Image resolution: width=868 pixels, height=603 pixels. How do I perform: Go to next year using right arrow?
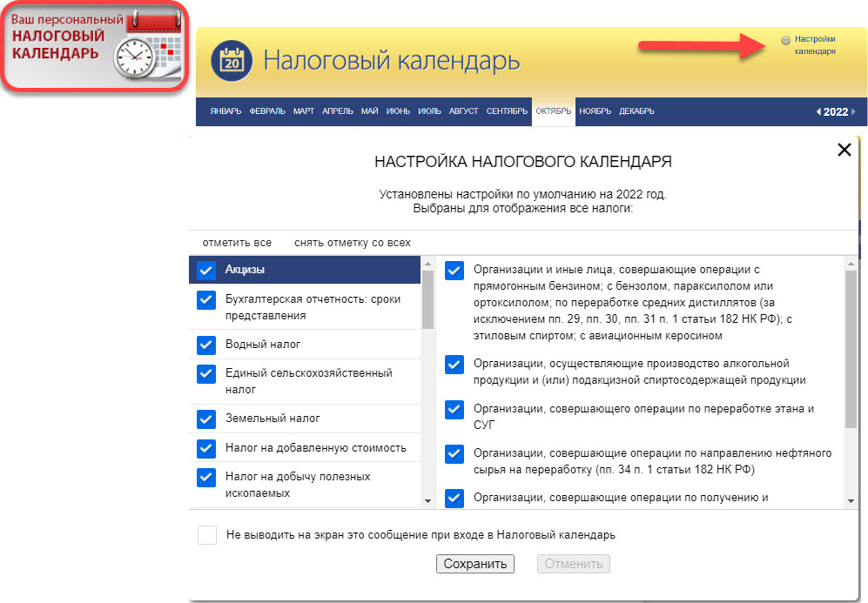(853, 111)
